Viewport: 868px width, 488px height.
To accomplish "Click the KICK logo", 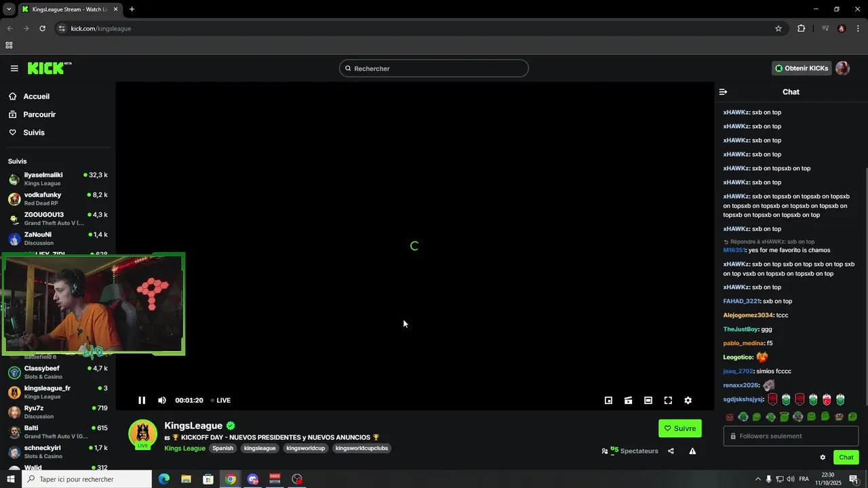I will (49, 68).
